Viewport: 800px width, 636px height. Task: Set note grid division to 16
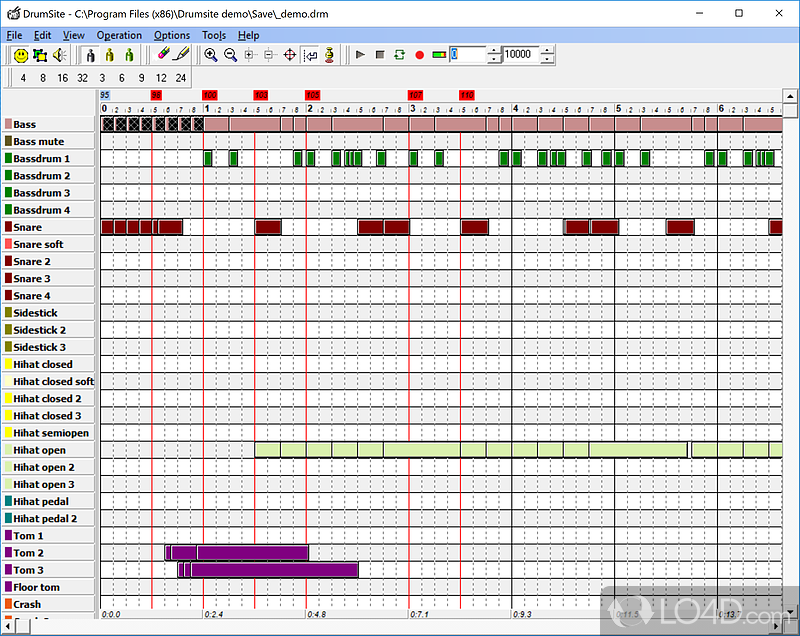point(62,77)
